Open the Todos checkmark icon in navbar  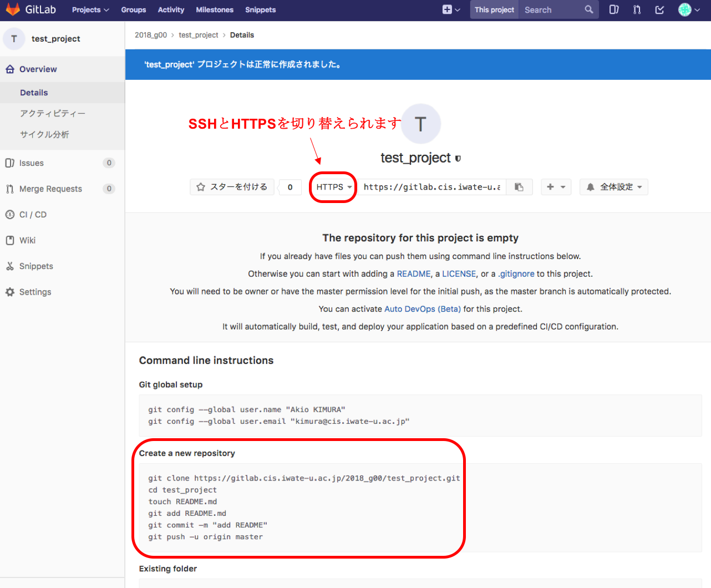click(x=659, y=9)
